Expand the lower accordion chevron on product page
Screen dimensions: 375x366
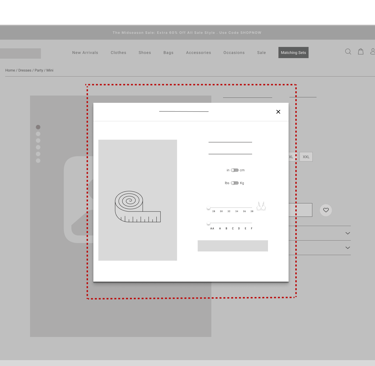click(x=348, y=248)
